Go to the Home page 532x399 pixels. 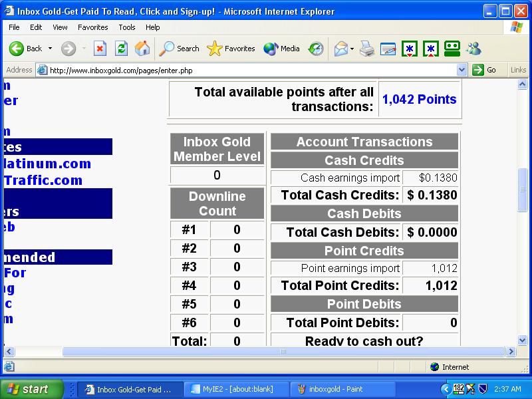[x=142, y=49]
